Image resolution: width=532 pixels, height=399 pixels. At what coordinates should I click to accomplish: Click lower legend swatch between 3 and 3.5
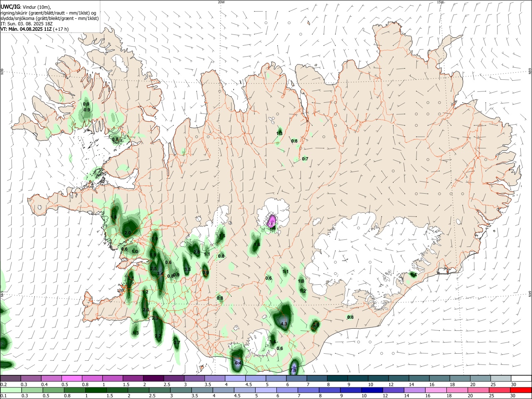point(181,390)
